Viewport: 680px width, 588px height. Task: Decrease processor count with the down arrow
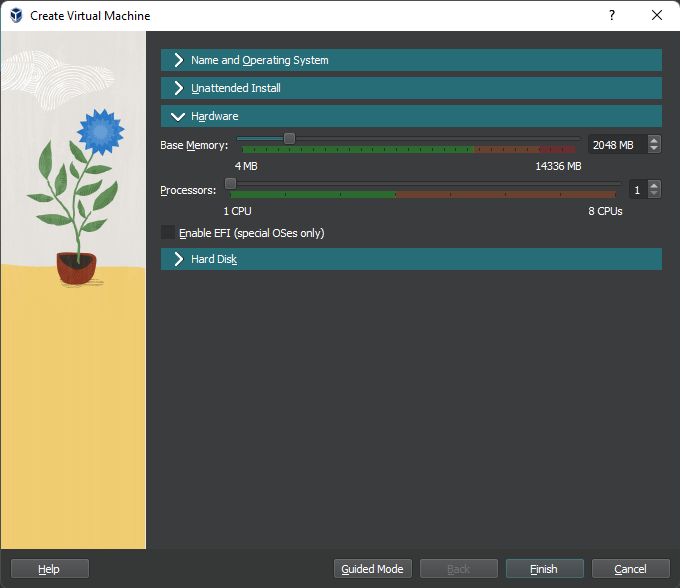click(x=654, y=193)
